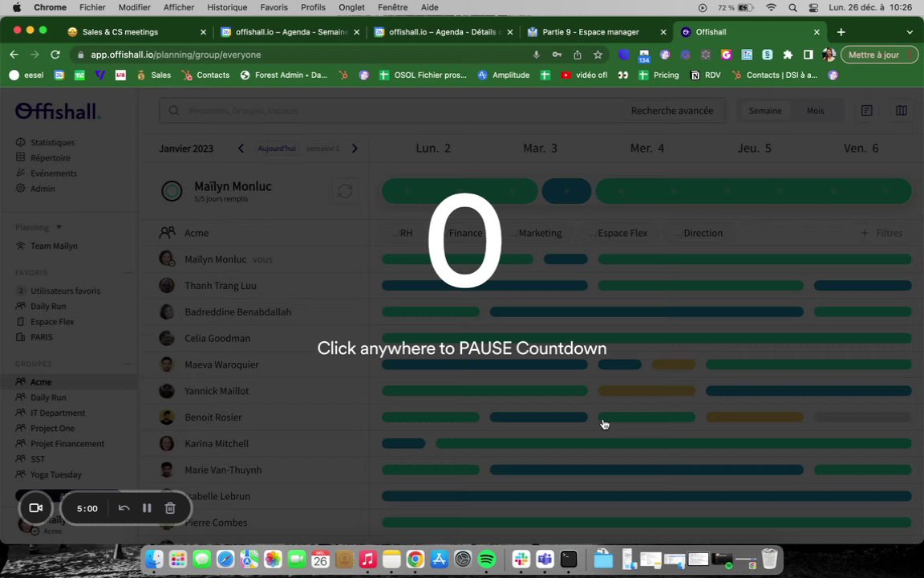Image resolution: width=924 pixels, height=578 pixels.
Task: Go back with Chrome's back arrow
Action: (14, 55)
